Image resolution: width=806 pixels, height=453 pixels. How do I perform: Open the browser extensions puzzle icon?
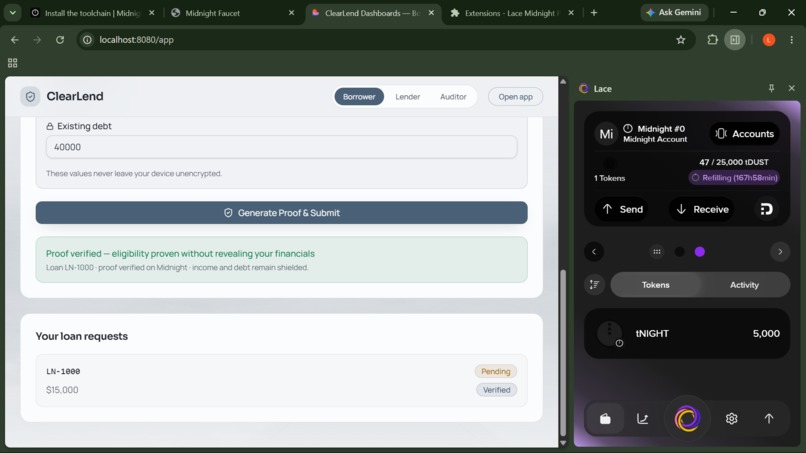(712, 40)
